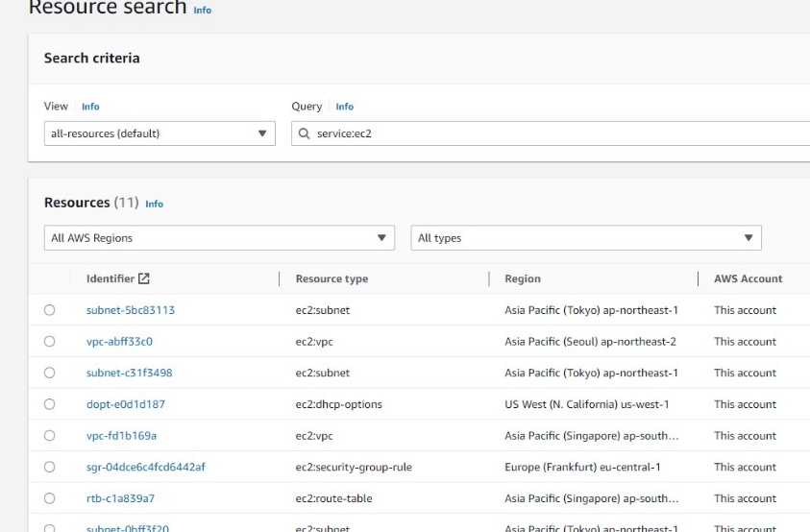The image size is (810, 532).
Task: Click Info link next to View label
Action: [x=90, y=107]
